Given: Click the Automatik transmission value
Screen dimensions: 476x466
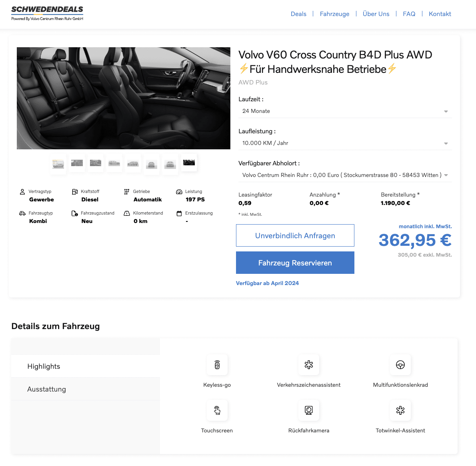Looking at the screenshot, I should 148,200.
